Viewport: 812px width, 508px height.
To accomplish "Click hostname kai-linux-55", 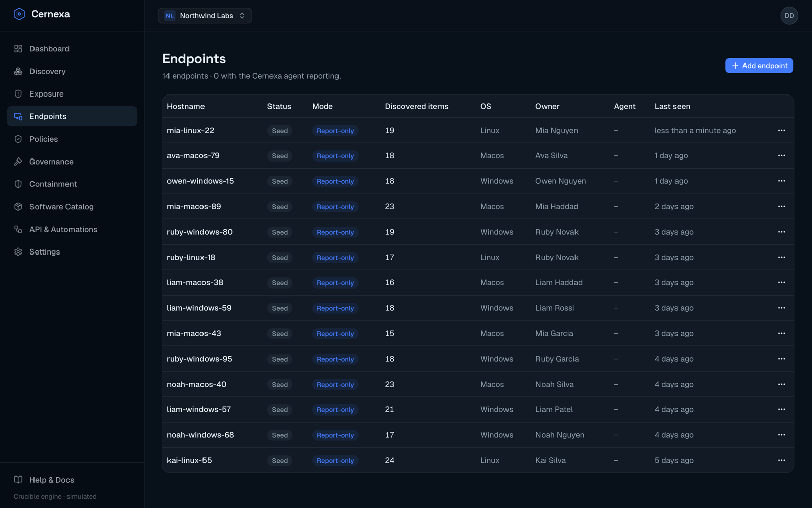I will (x=189, y=461).
